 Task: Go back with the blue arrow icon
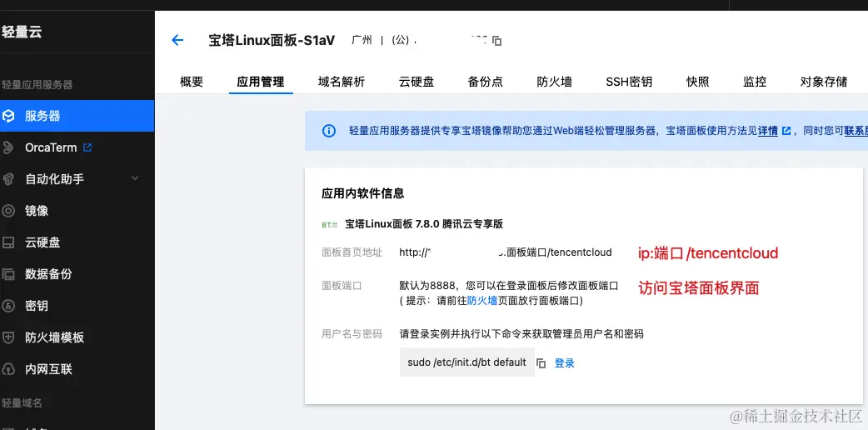tap(177, 40)
